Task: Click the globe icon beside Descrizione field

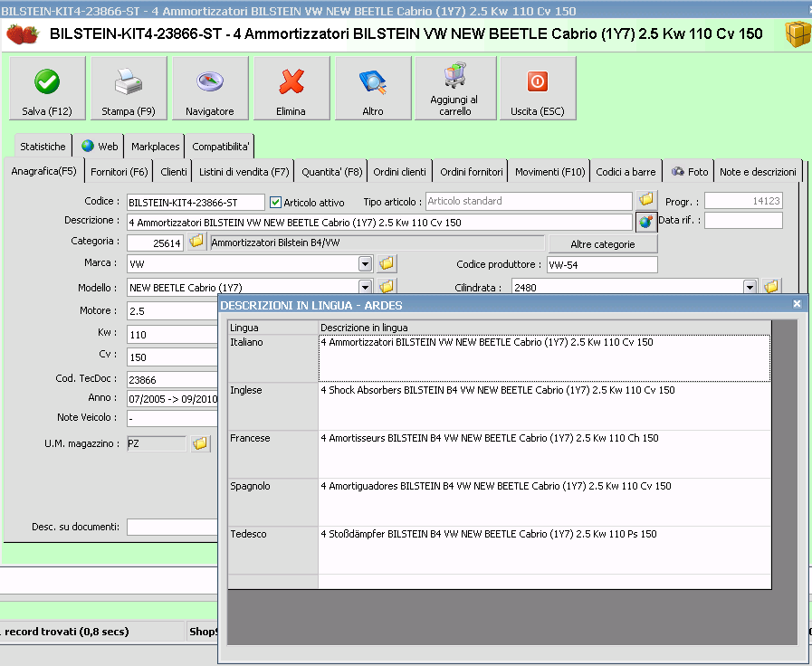Action: coord(645,222)
